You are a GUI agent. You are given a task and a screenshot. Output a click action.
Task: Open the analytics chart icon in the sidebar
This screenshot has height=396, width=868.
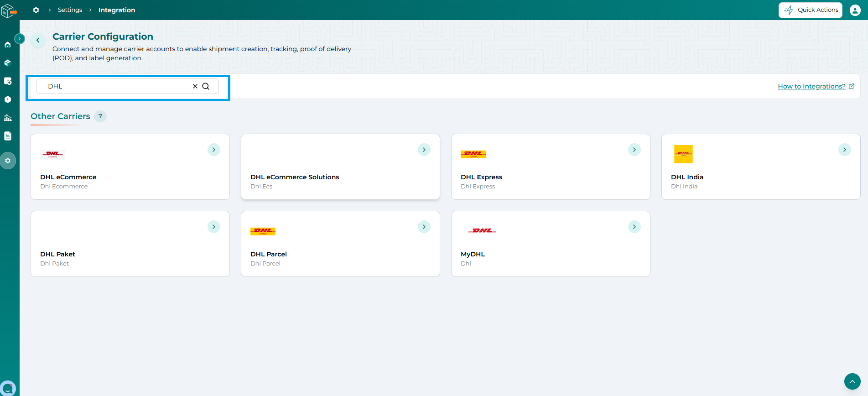pos(8,118)
